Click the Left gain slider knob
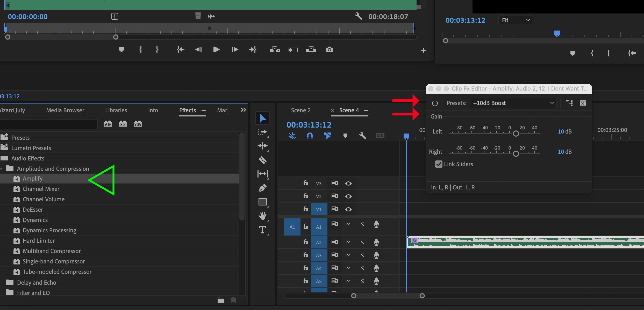 [x=516, y=134]
